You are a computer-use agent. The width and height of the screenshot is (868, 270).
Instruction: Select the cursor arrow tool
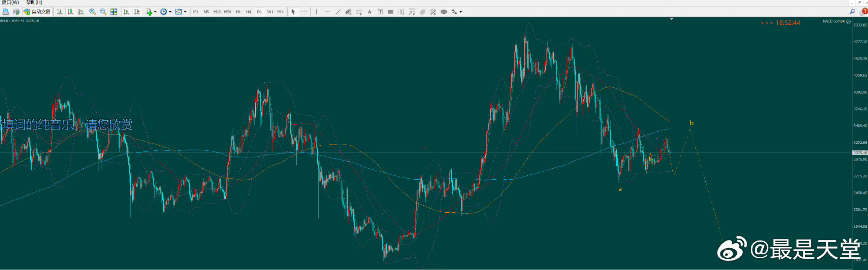[x=293, y=12]
